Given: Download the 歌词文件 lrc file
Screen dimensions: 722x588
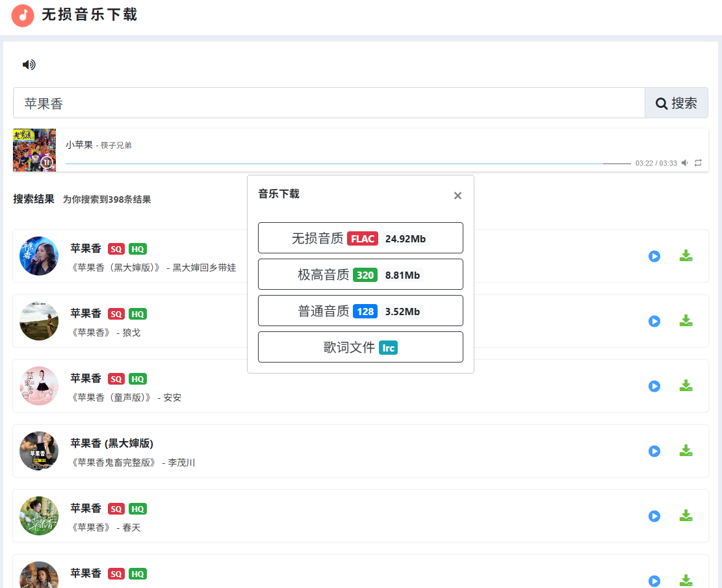Looking at the screenshot, I should coord(360,347).
